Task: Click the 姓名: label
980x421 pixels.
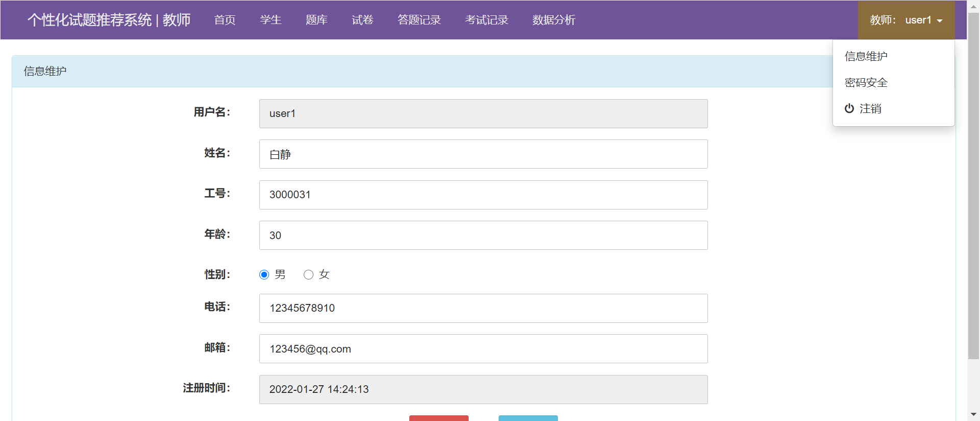Action: pos(217,153)
